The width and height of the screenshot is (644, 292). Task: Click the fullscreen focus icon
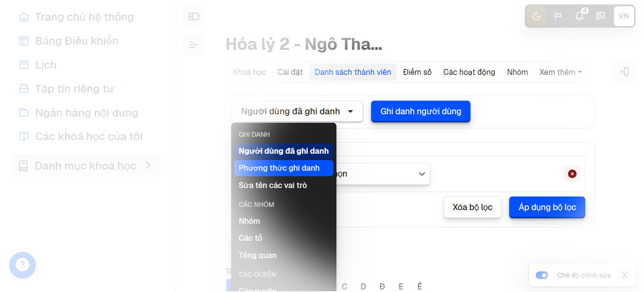624,275
